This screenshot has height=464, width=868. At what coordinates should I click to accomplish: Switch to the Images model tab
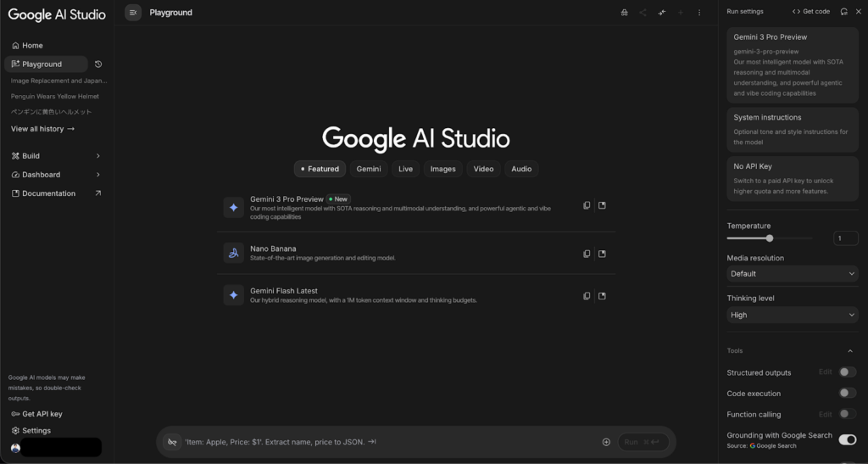(442, 169)
